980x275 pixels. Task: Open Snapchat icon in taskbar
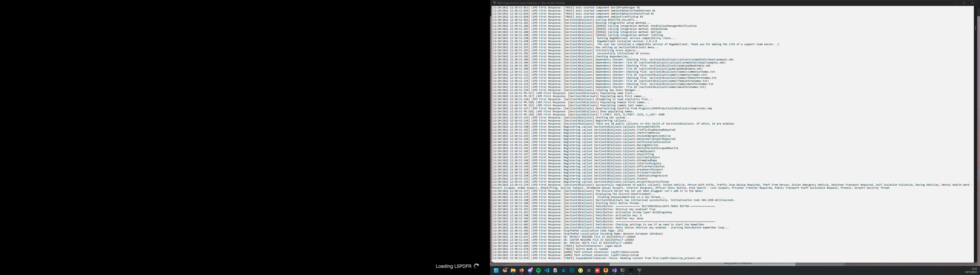[581, 270]
